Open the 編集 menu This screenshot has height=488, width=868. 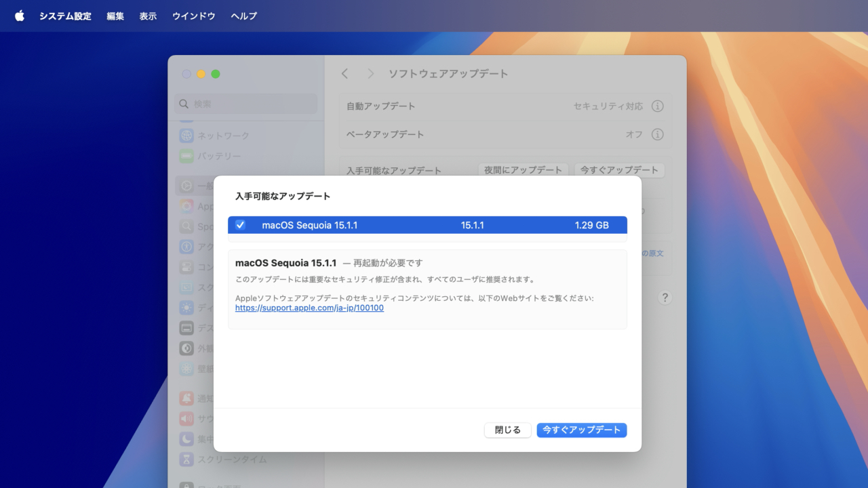tap(115, 16)
